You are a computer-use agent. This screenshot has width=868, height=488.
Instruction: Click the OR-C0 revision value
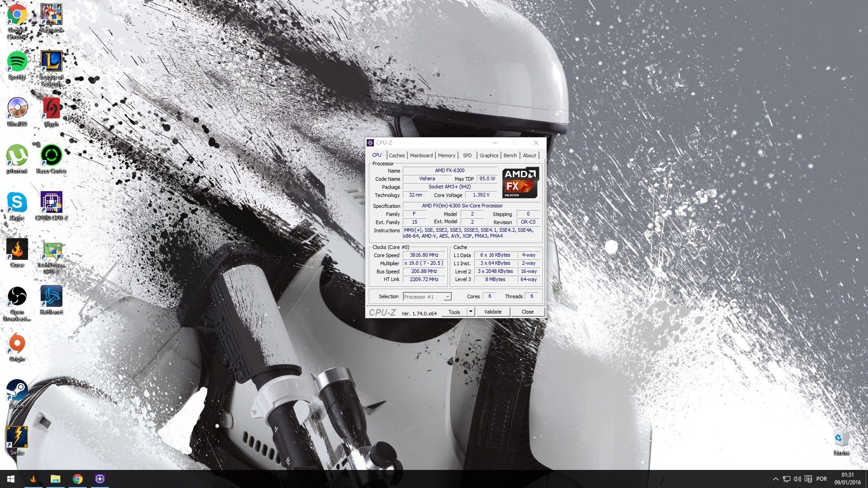click(528, 222)
